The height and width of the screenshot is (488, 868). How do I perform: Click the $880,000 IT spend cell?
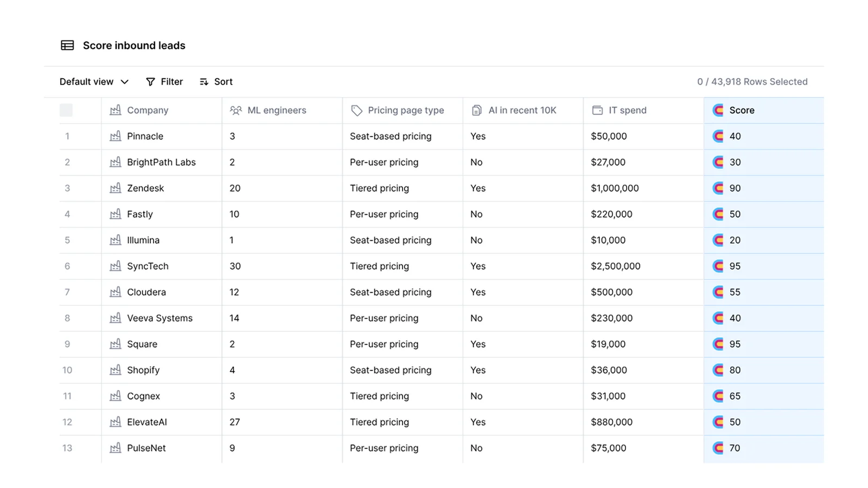pos(643,422)
